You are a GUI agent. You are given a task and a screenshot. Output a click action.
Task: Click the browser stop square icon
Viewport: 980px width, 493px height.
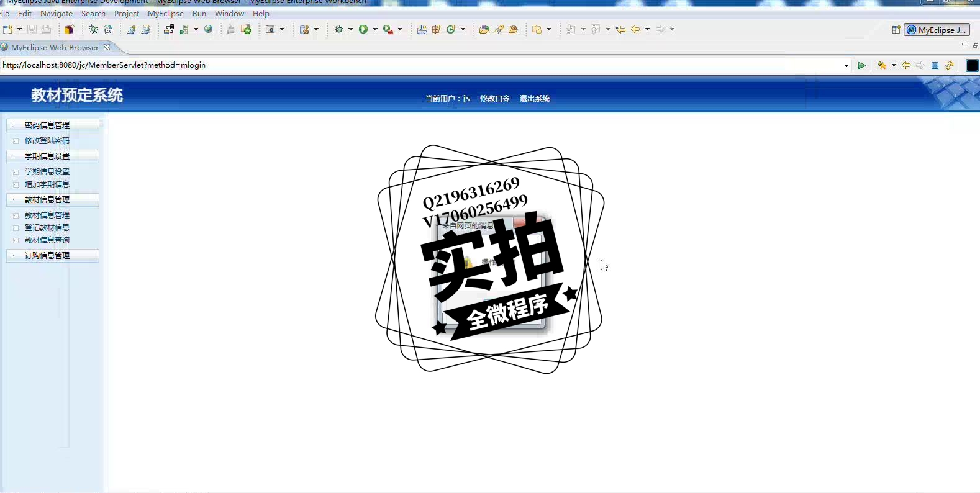pos(935,65)
